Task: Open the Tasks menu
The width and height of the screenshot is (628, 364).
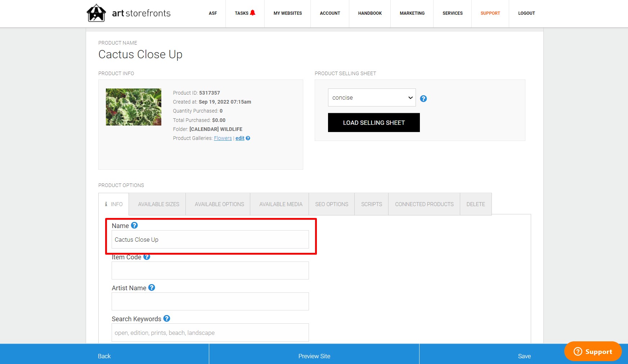Action: click(x=242, y=13)
